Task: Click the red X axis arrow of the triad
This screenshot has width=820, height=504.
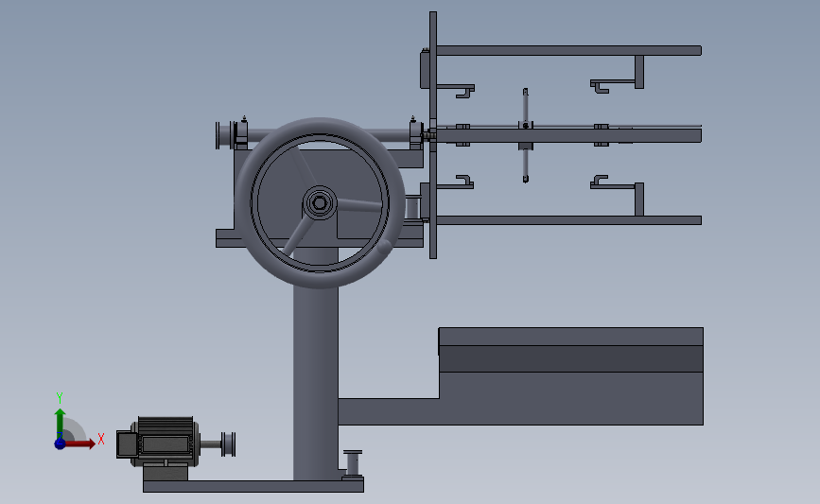Action: pyautogui.click(x=81, y=443)
